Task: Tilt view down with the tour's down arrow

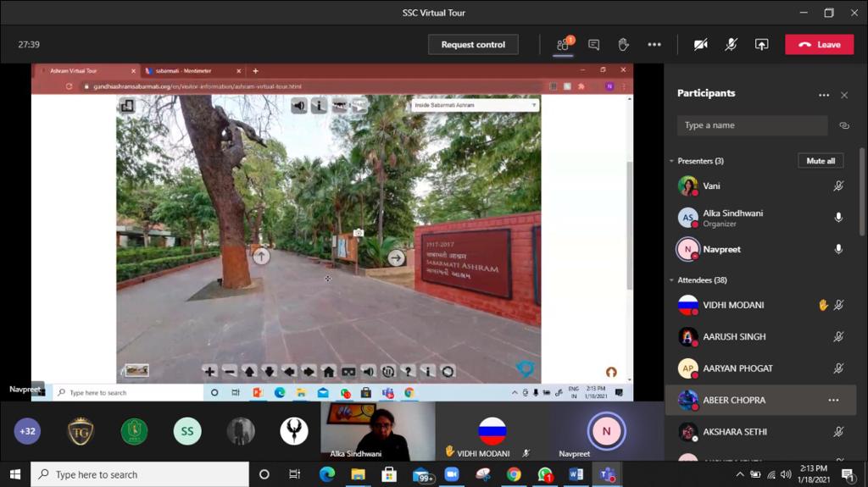Action: (269, 371)
